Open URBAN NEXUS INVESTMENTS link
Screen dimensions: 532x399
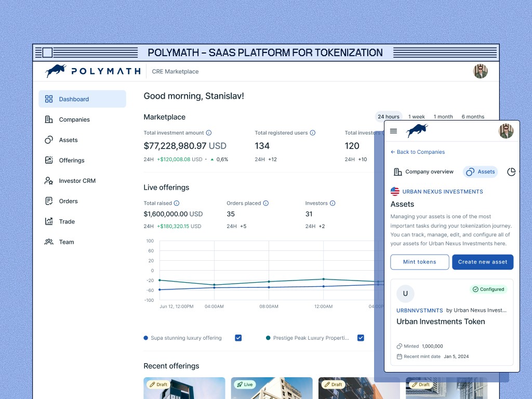[443, 192]
